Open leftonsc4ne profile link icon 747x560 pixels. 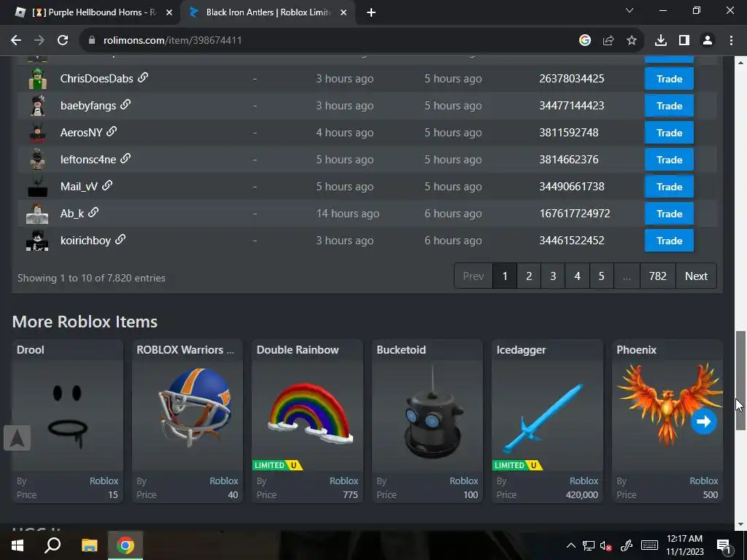pyautogui.click(x=125, y=158)
